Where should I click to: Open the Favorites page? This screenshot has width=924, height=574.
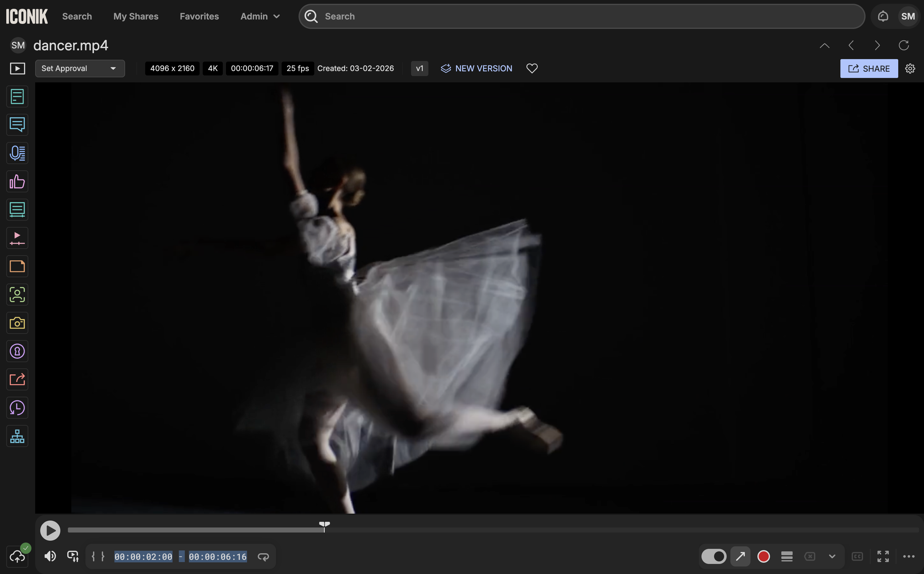coord(199,16)
